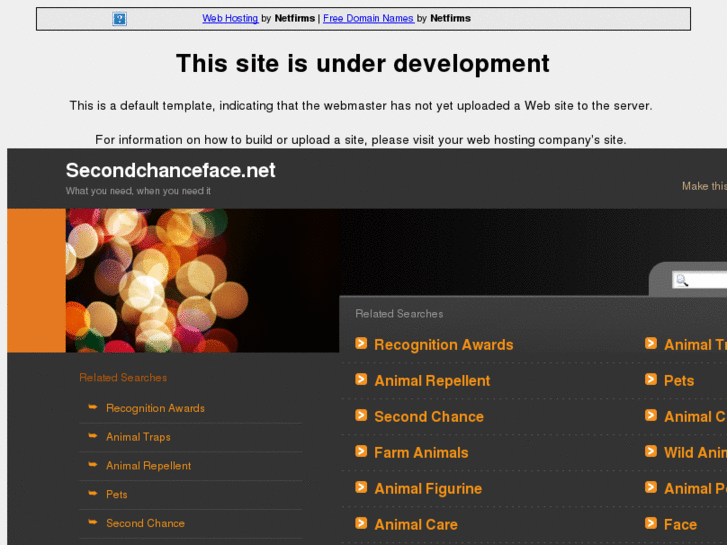Click orange arrow icon beside large Pets
The width and height of the screenshot is (727, 545).
click(x=651, y=379)
